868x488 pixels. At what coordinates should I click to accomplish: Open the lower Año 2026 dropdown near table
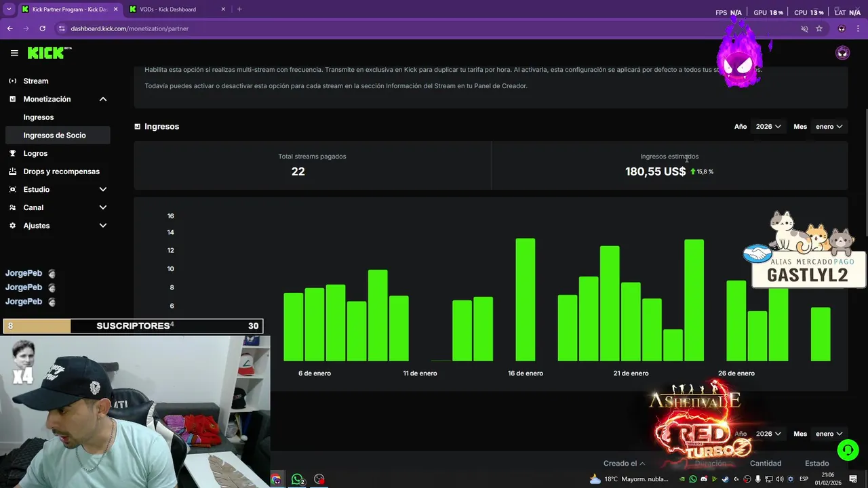768,434
